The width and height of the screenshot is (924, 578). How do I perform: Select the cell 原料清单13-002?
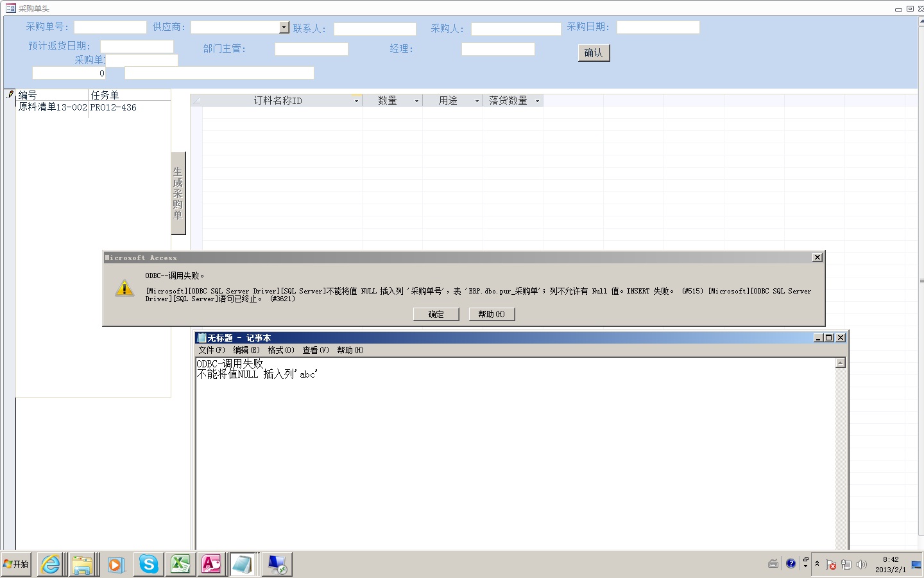click(53, 107)
